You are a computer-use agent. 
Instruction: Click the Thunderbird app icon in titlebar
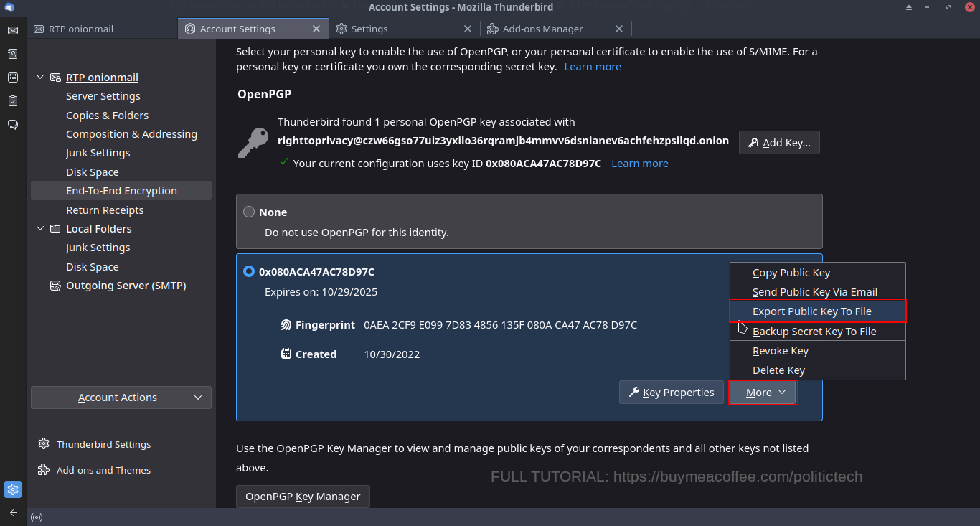9,7
